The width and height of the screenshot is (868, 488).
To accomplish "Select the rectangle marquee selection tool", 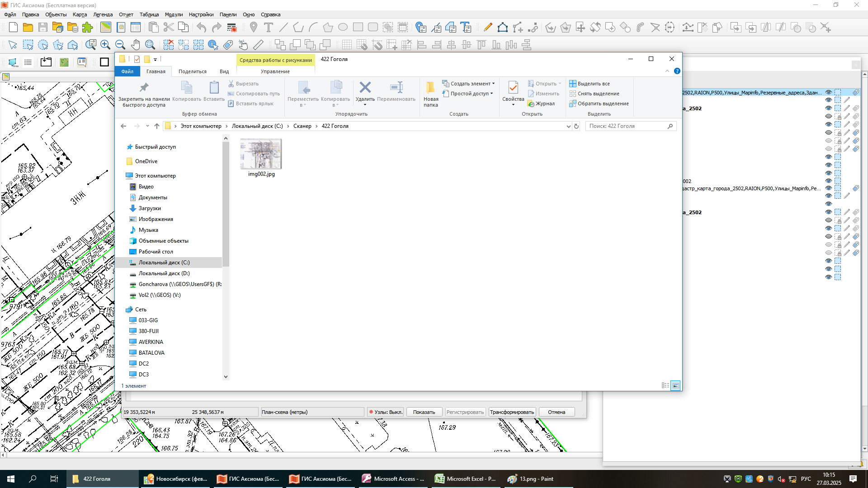I will 28,45.
